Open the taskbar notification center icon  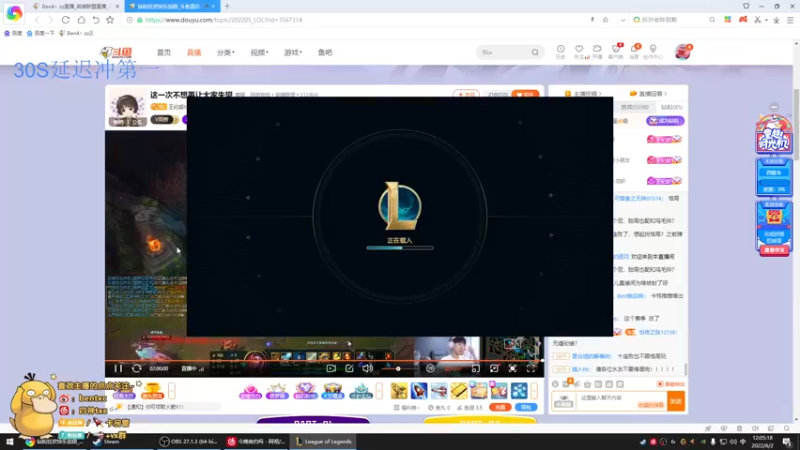[x=787, y=442]
